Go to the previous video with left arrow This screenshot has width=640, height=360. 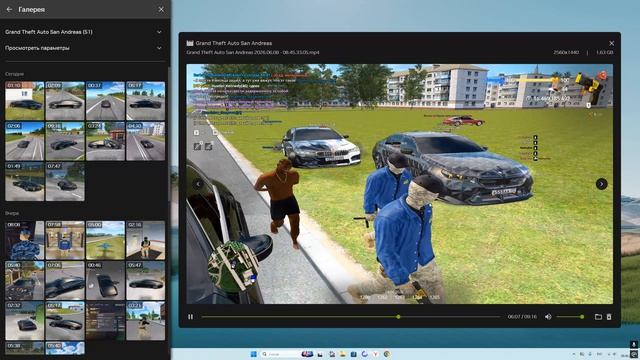pyautogui.click(x=198, y=184)
